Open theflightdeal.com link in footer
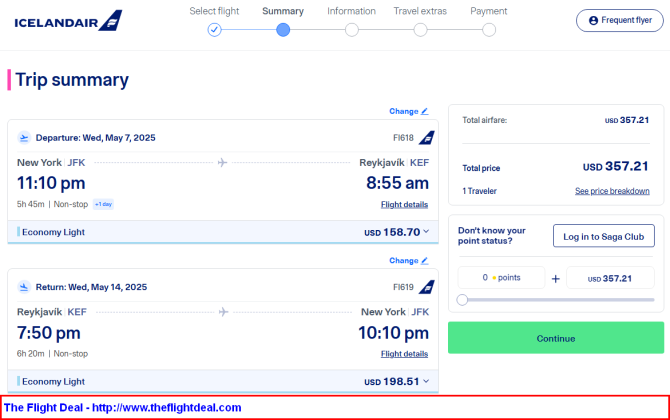 click(167, 408)
